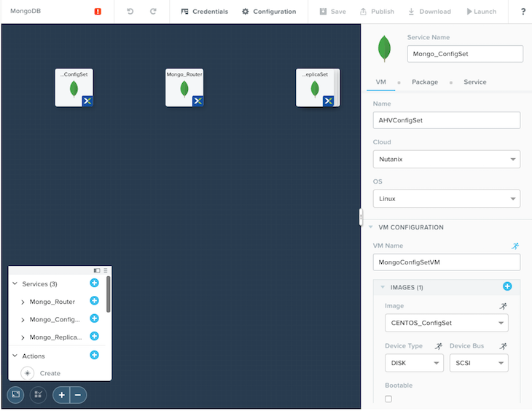Expand the Mongo_Replica tree item
532x411 pixels.
(23, 337)
